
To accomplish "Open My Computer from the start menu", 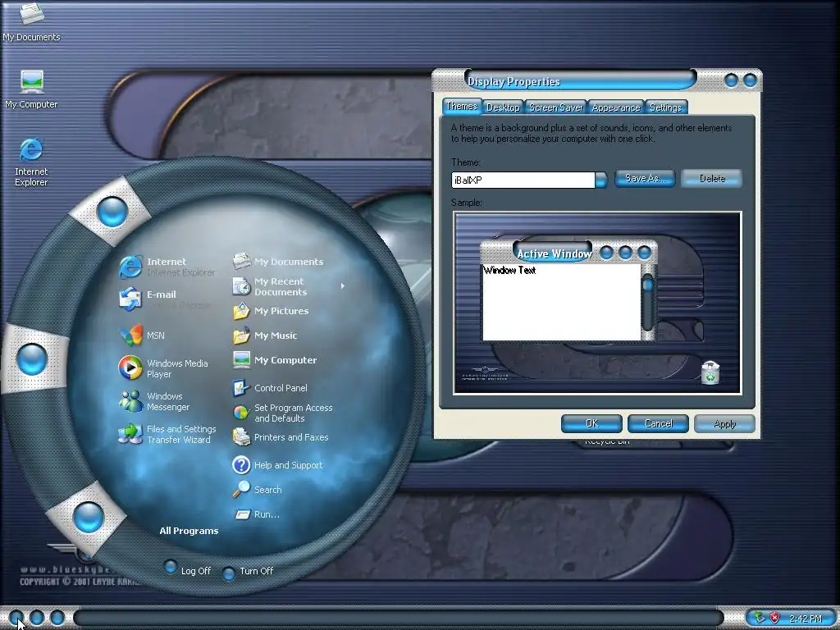I will coord(275,360).
